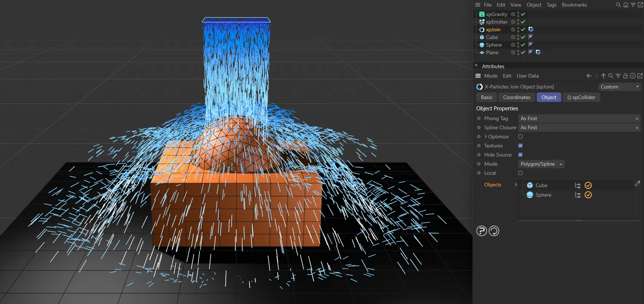Open the Tags menu

click(x=551, y=5)
